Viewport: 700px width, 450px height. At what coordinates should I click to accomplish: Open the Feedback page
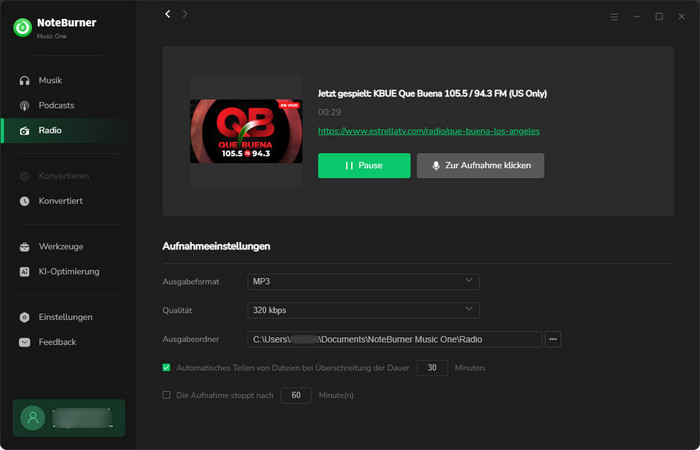tap(69, 342)
